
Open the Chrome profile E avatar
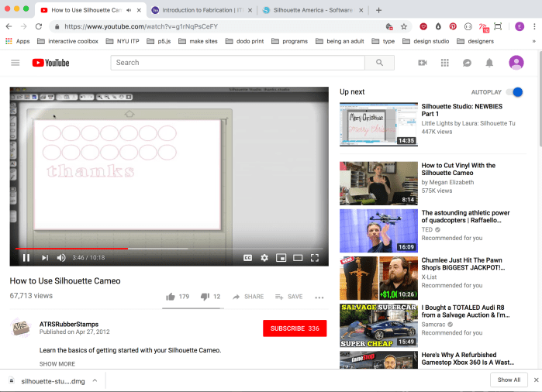(520, 26)
